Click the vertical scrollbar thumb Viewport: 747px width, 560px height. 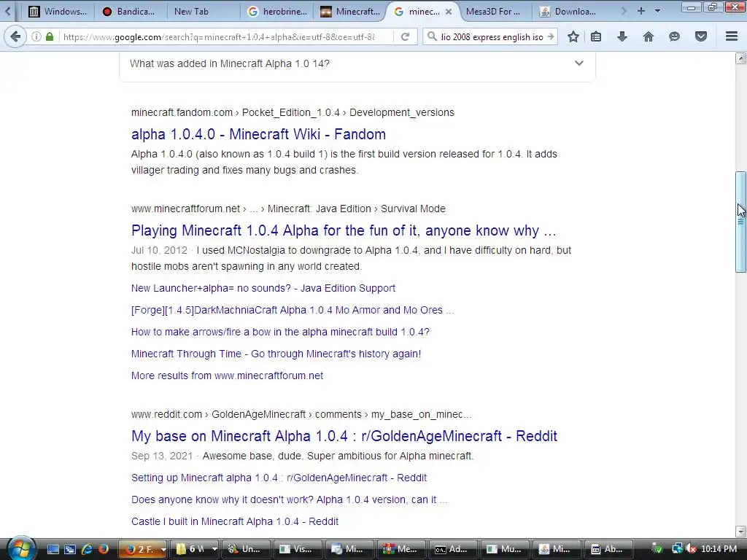[x=740, y=222]
